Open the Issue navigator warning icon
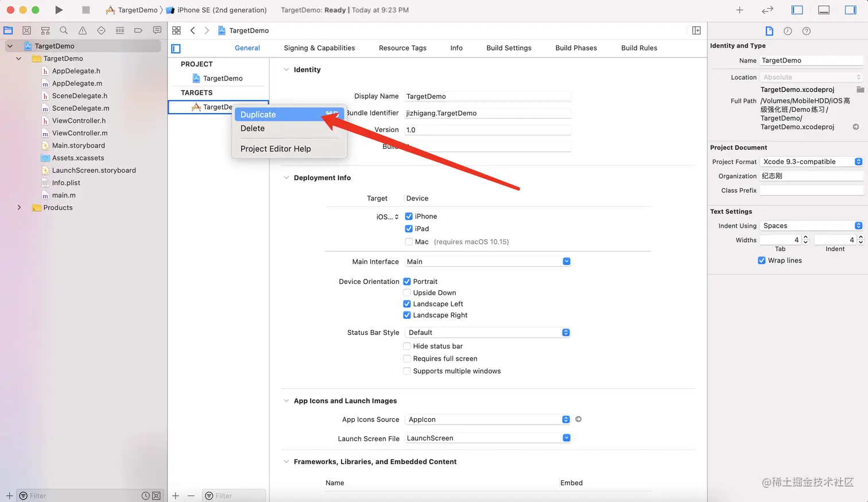 [x=83, y=30]
